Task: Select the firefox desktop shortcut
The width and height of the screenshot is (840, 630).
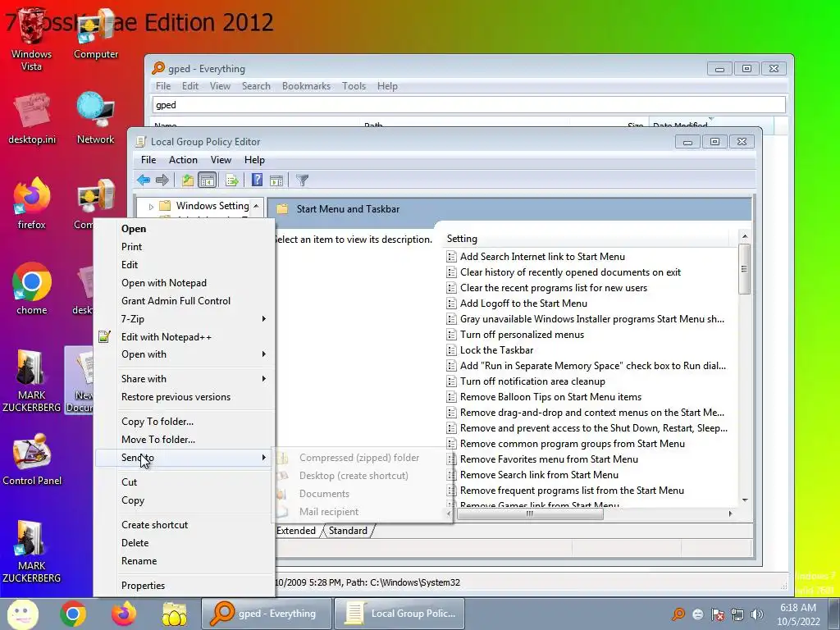Action: coord(32,203)
